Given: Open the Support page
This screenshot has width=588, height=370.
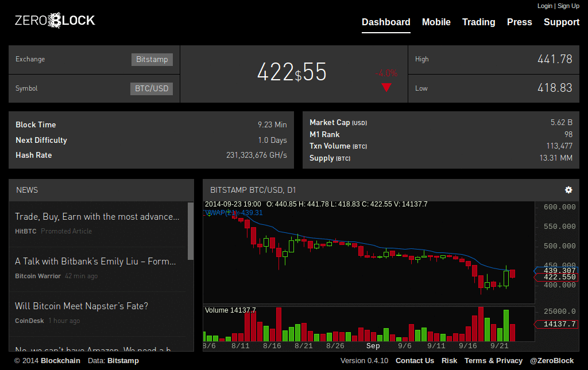Looking at the screenshot, I should tap(562, 22).
